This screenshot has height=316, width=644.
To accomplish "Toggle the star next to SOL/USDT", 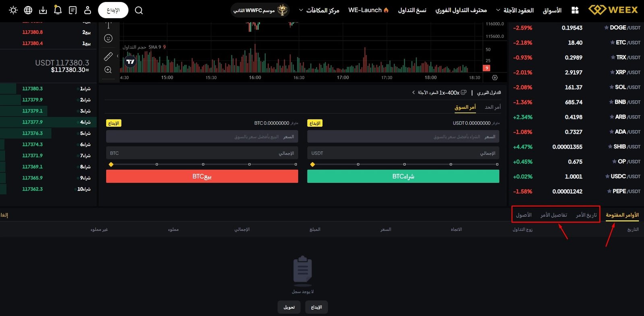I will click(x=611, y=87).
